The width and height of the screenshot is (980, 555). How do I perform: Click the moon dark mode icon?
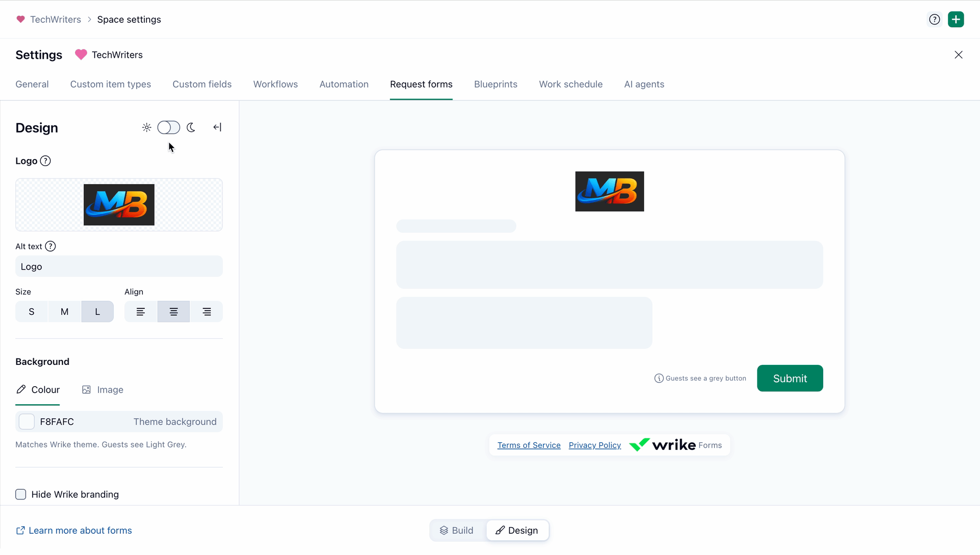tap(191, 127)
